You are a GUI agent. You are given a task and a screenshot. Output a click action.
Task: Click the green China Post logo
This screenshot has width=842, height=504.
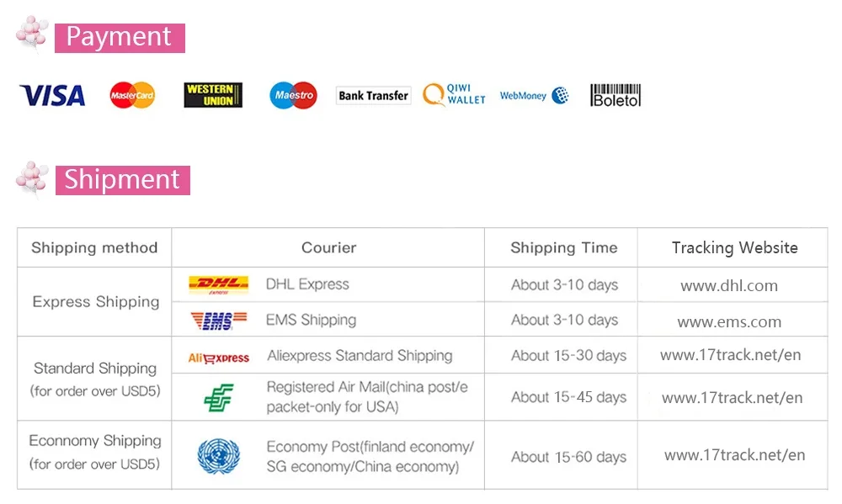coord(219,398)
